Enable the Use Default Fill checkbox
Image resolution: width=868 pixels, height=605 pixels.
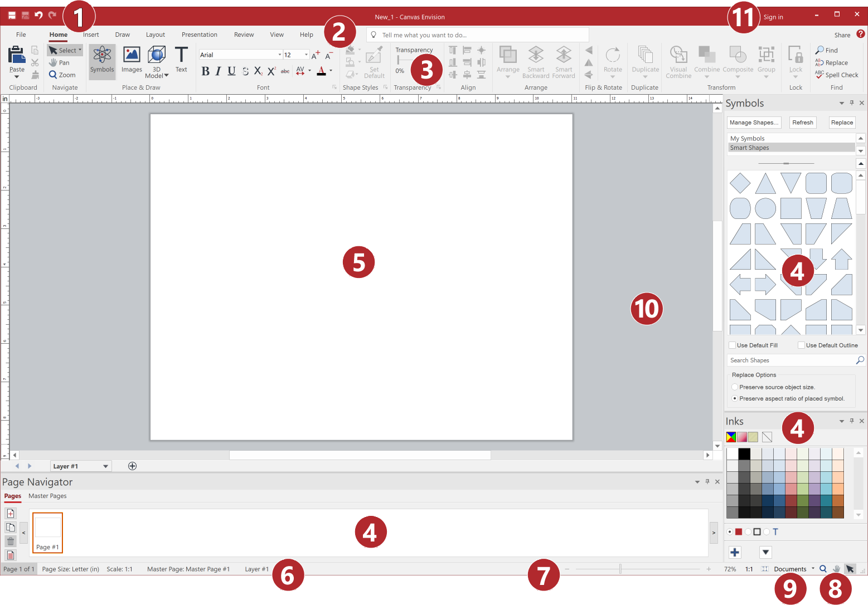pos(732,345)
